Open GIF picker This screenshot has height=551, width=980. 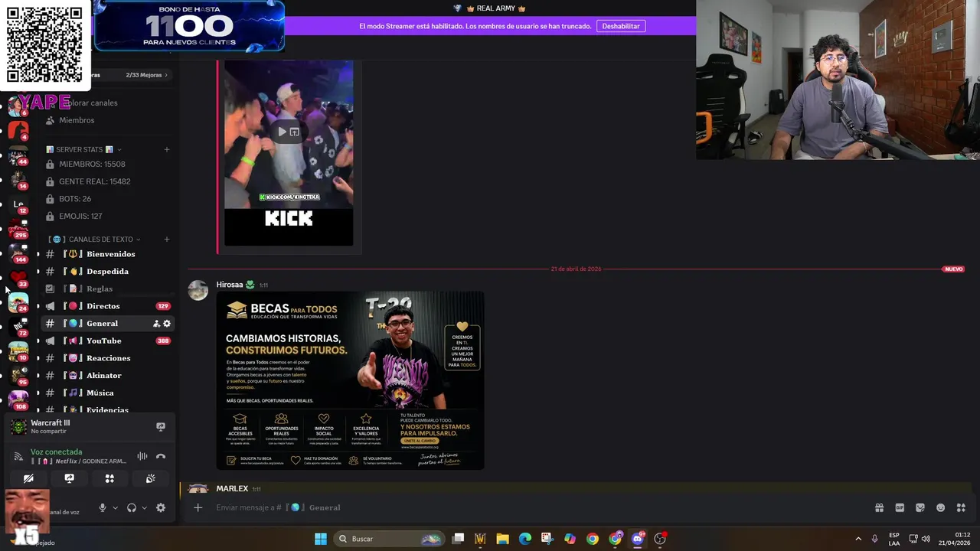[900, 507]
